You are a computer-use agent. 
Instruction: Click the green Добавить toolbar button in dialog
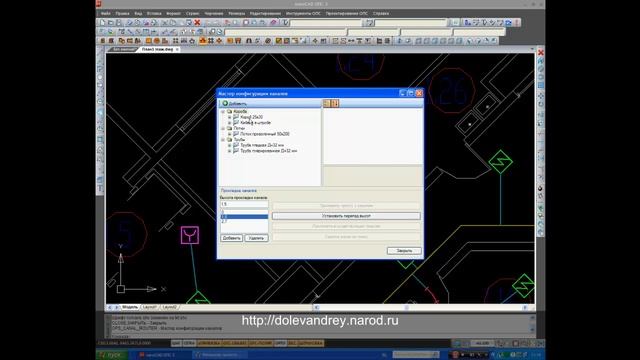coord(234,103)
